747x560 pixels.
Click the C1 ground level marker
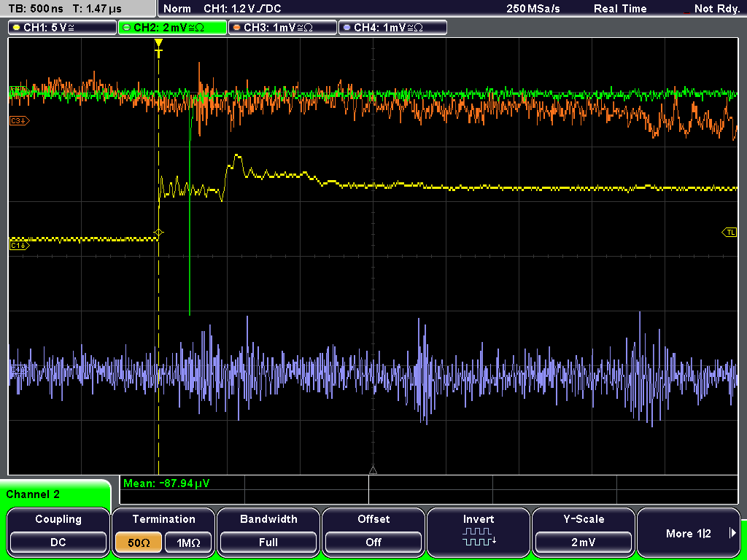tap(20, 245)
